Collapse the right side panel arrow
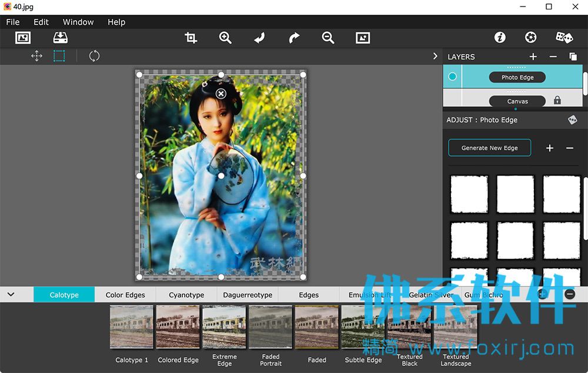The width and height of the screenshot is (588, 373). point(435,56)
